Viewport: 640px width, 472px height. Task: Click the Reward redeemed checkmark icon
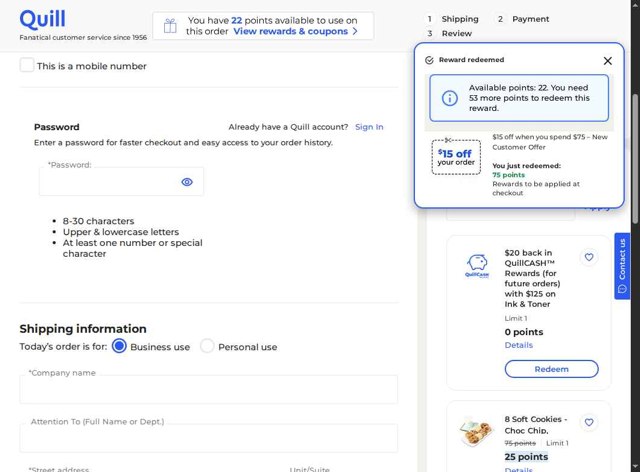[429, 60]
